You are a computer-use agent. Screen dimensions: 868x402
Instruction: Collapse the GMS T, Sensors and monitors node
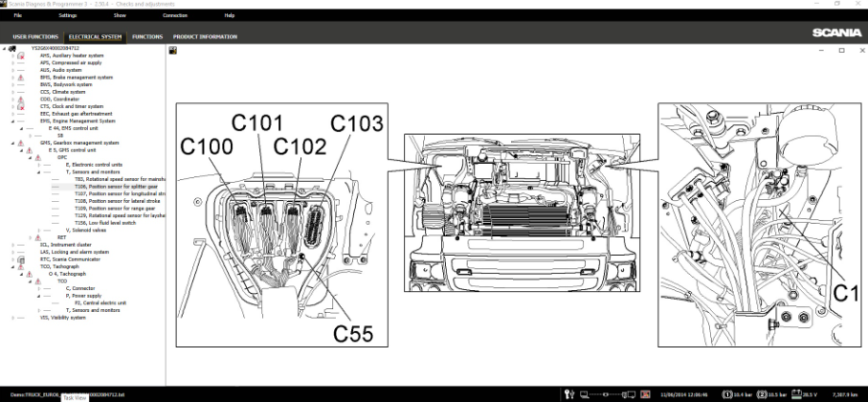pos(38,171)
